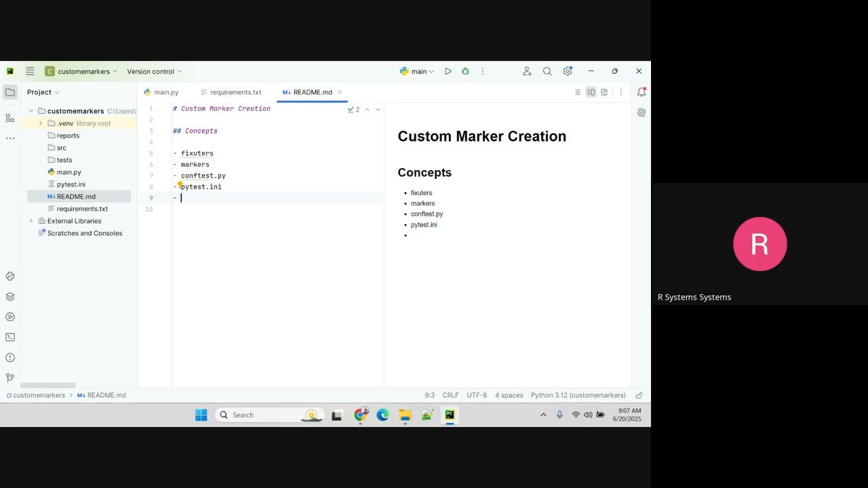Viewport: 868px width, 488px height.
Task: Click the read-only lock icon in status bar
Action: pos(639,395)
